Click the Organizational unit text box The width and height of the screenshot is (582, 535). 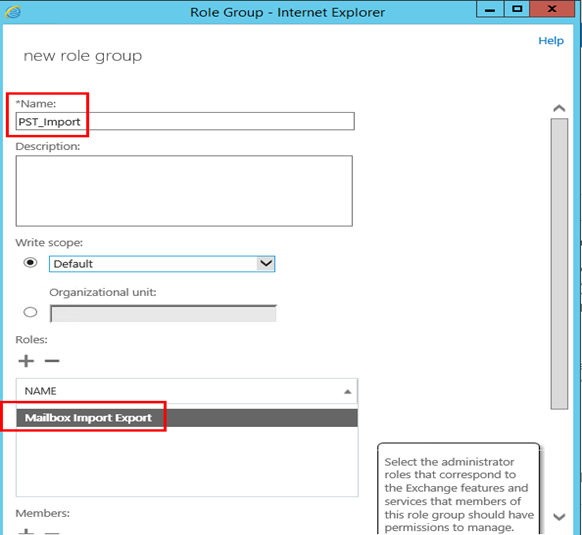163,313
